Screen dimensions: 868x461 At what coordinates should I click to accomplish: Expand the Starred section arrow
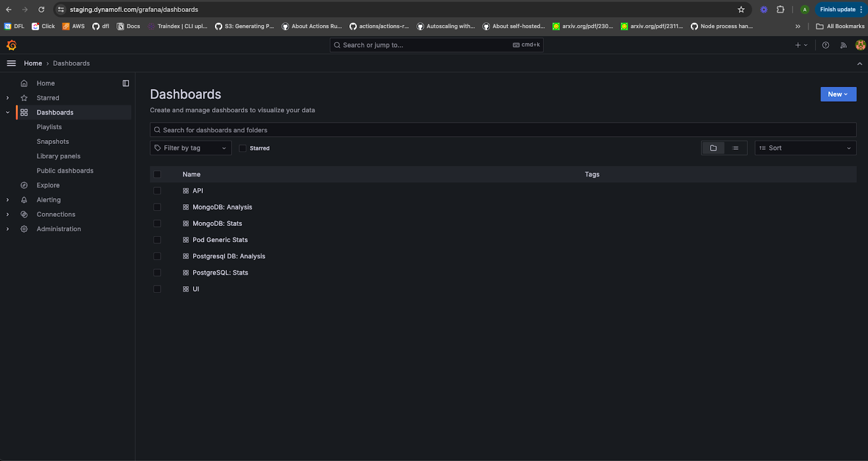click(8, 98)
